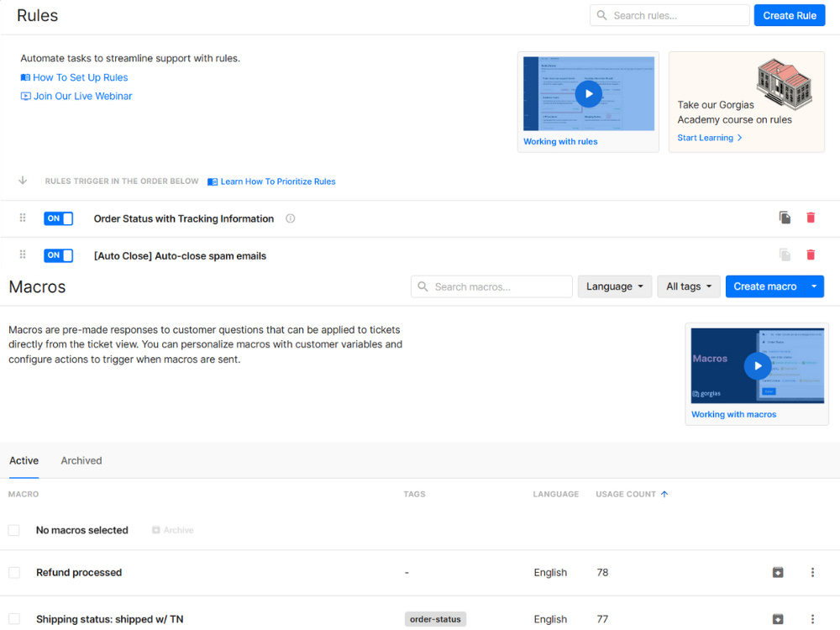This screenshot has height=630, width=840.
Task: Check the Shipping status: shipped w/ TN checkbox
Action: 14,619
